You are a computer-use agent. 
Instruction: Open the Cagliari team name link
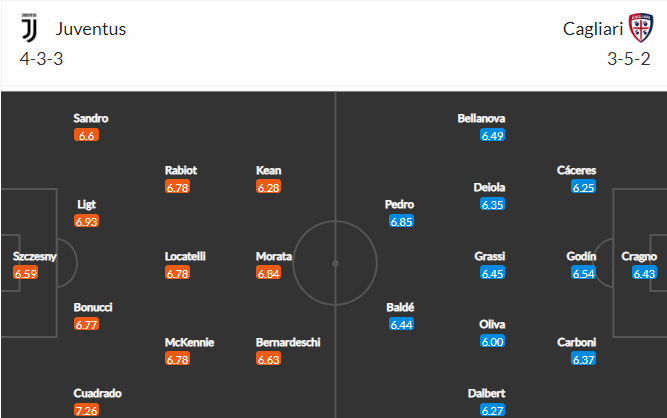click(589, 29)
